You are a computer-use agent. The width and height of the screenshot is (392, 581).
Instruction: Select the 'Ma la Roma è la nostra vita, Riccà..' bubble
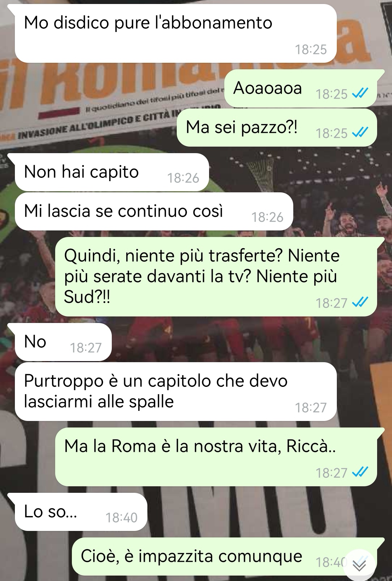pos(216,457)
